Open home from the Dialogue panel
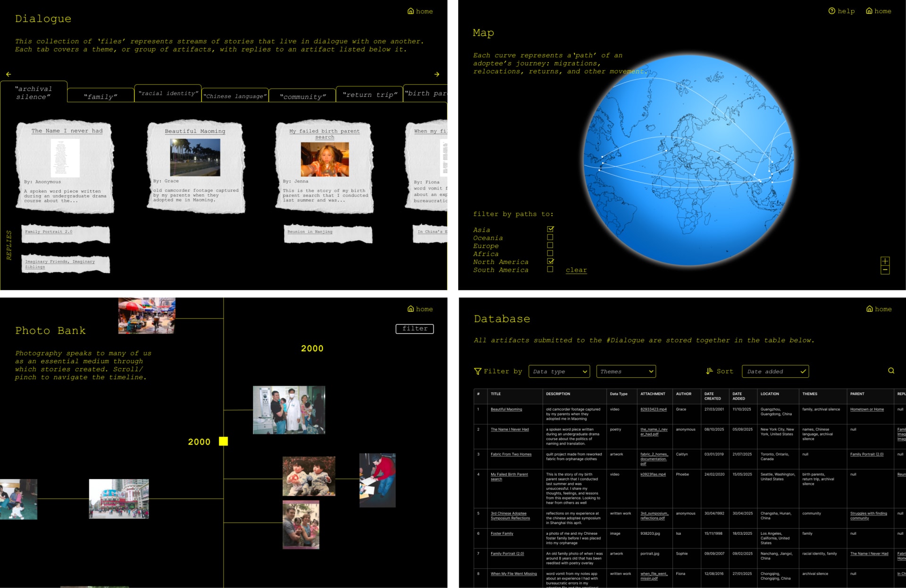Screen dimensions: 906x588 tap(420, 11)
